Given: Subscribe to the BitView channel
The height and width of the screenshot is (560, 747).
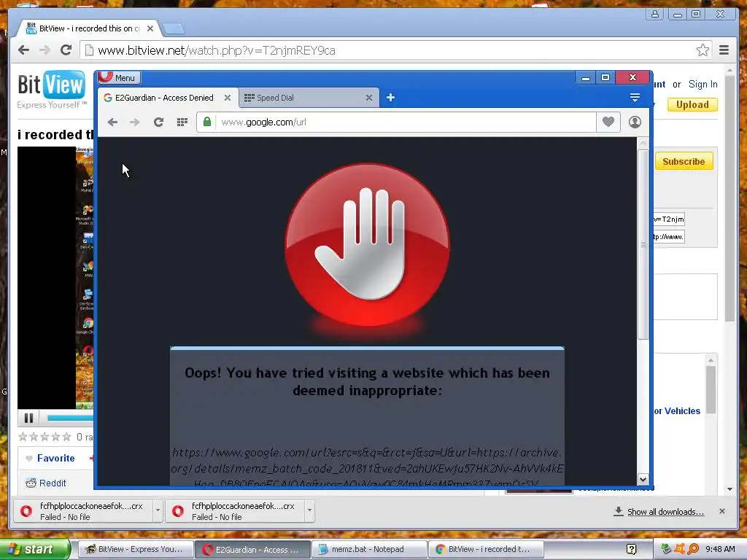Looking at the screenshot, I should (683, 161).
